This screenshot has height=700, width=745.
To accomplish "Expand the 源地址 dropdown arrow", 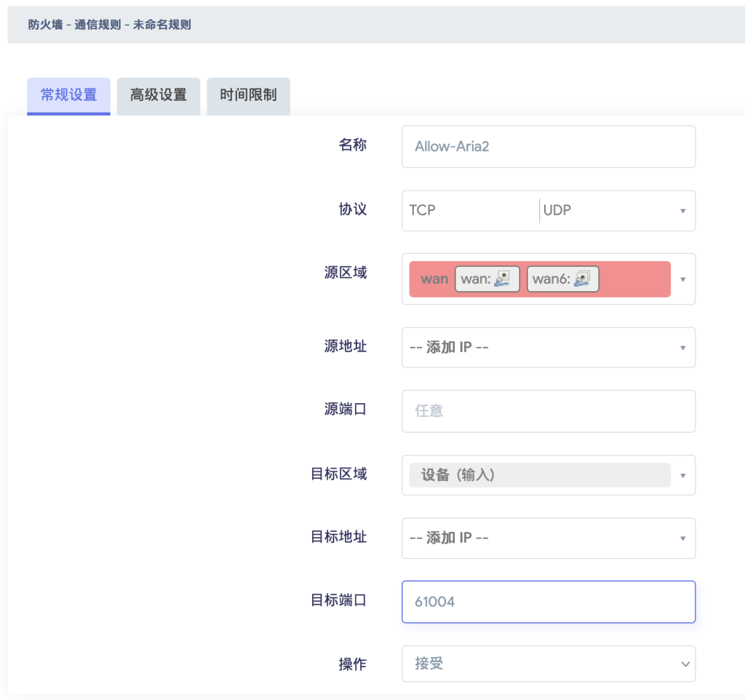I will [x=682, y=348].
